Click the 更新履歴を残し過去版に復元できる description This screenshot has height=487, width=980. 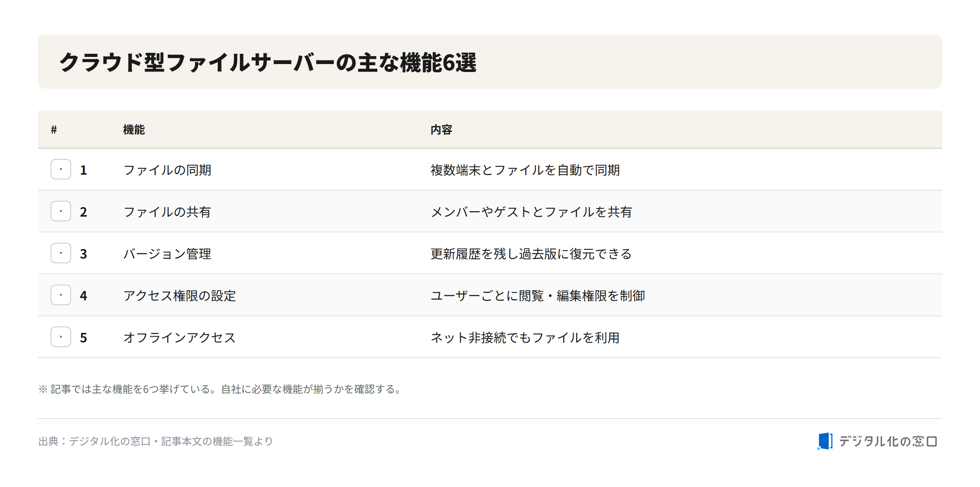coord(531,254)
